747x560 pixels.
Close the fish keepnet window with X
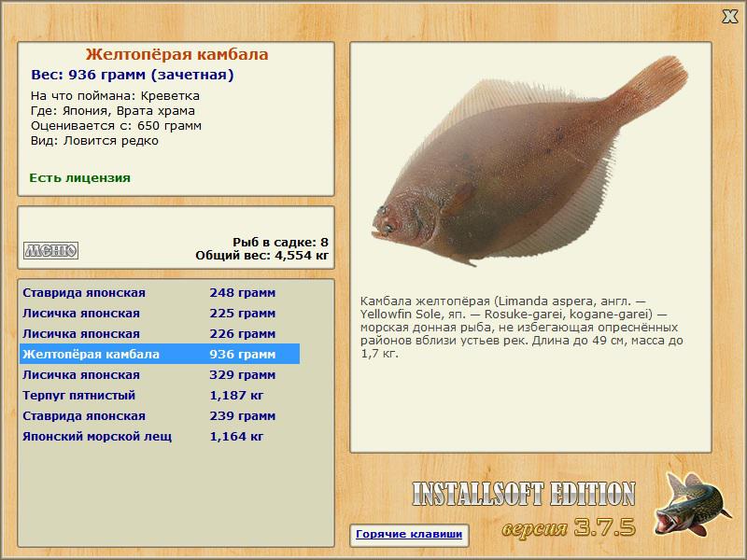pos(729,17)
